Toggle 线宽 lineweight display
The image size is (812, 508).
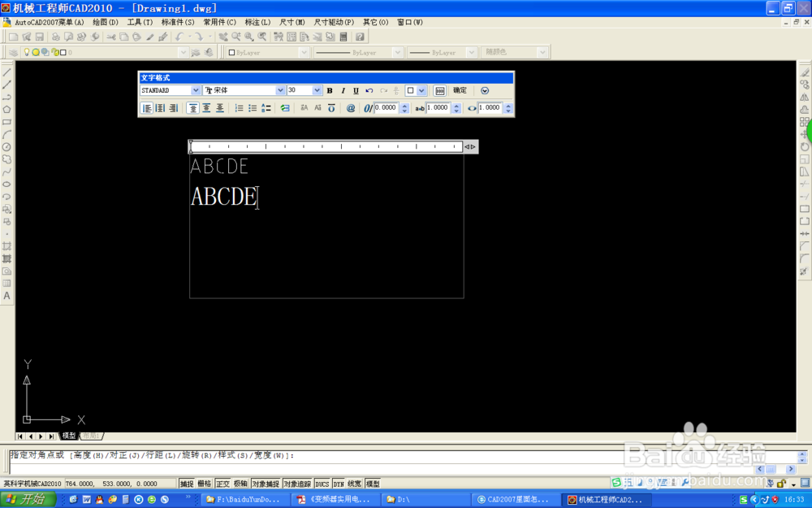354,484
